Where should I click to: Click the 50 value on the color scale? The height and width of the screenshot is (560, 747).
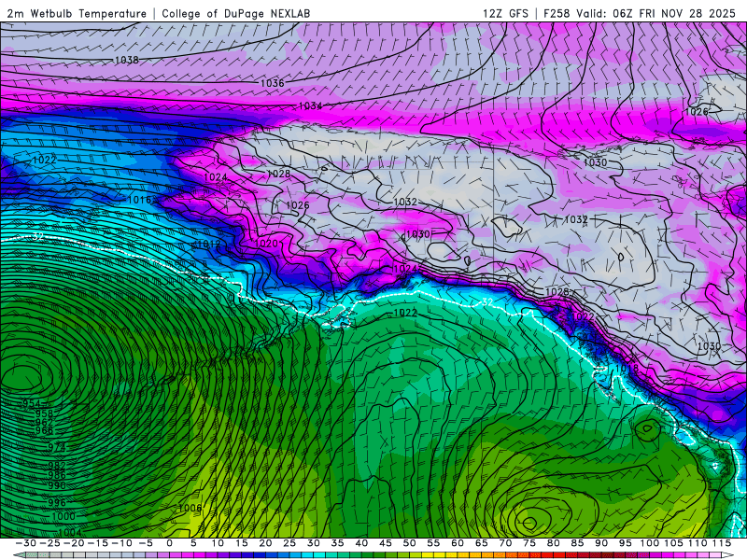click(x=409, y=543)
